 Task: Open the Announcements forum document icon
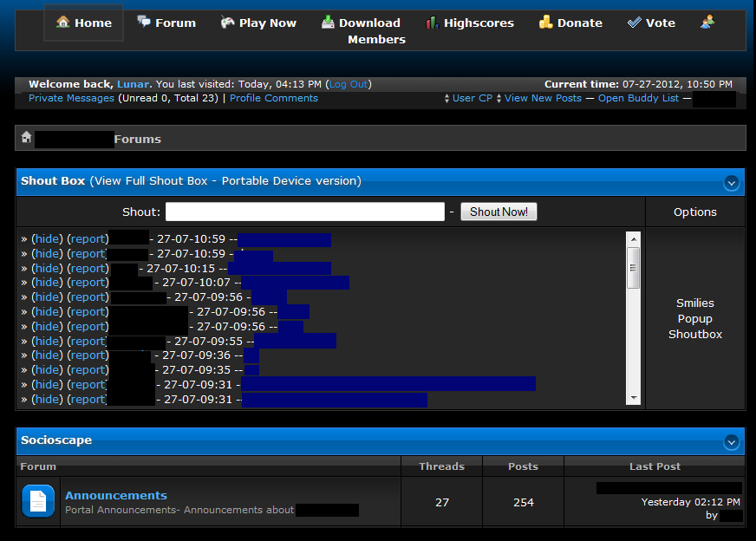coord(38,501)
